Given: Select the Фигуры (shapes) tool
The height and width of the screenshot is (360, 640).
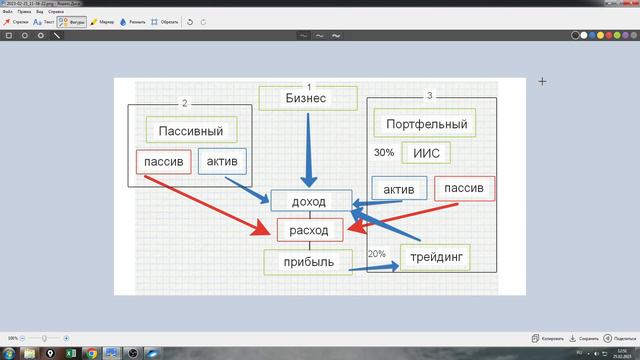Looking at the screenshot, I should (x=72, y=22).
